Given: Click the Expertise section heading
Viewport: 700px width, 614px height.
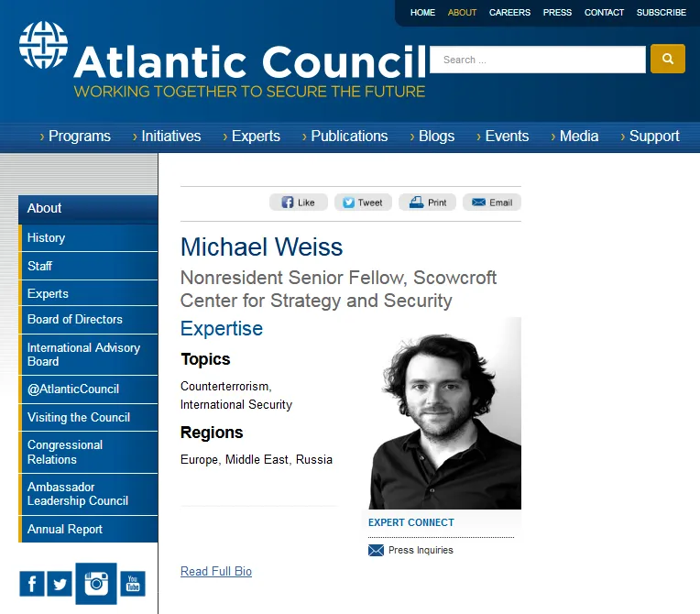Looking at the screenshot, I should (222, 329).
